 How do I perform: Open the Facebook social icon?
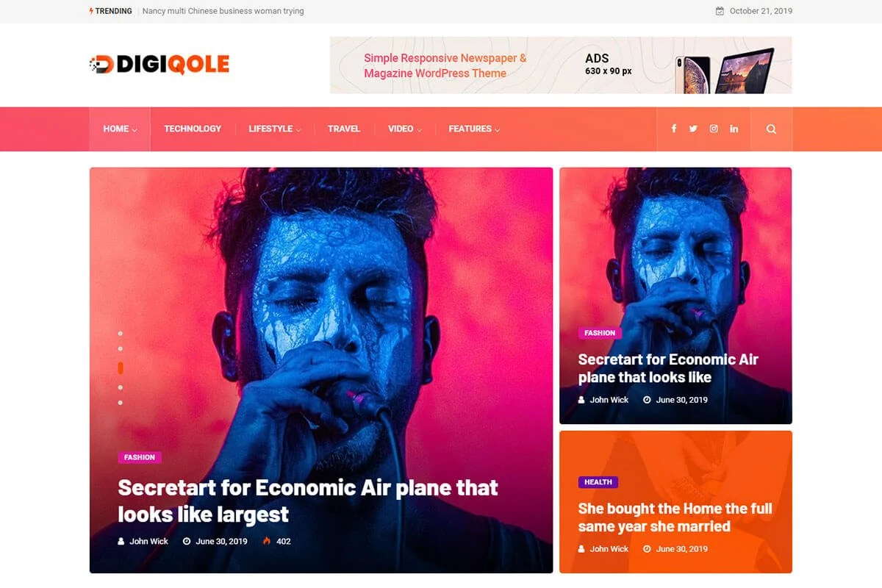pos(673,129)
